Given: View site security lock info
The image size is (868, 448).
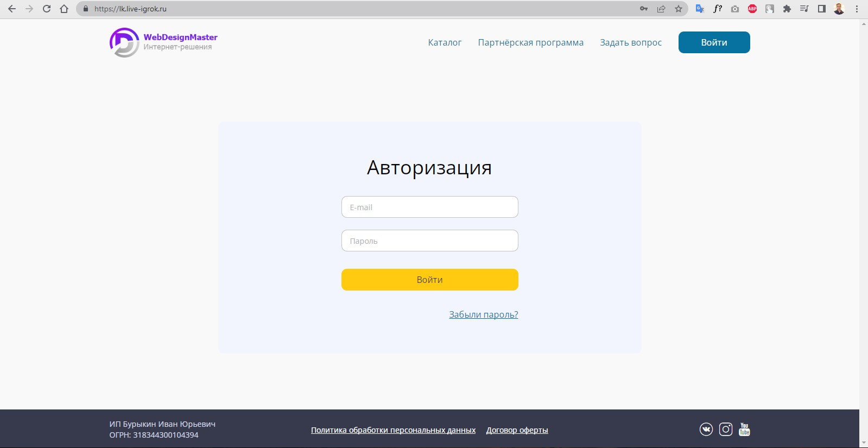Looking at the screenshot, I should (x=85, y=9).
